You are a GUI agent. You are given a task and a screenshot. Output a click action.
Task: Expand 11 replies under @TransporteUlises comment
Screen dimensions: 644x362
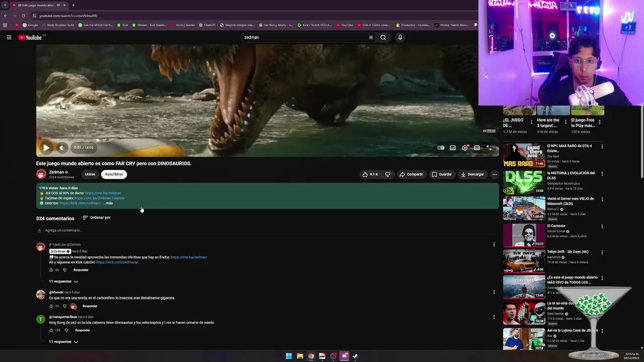tap(63, 342)
